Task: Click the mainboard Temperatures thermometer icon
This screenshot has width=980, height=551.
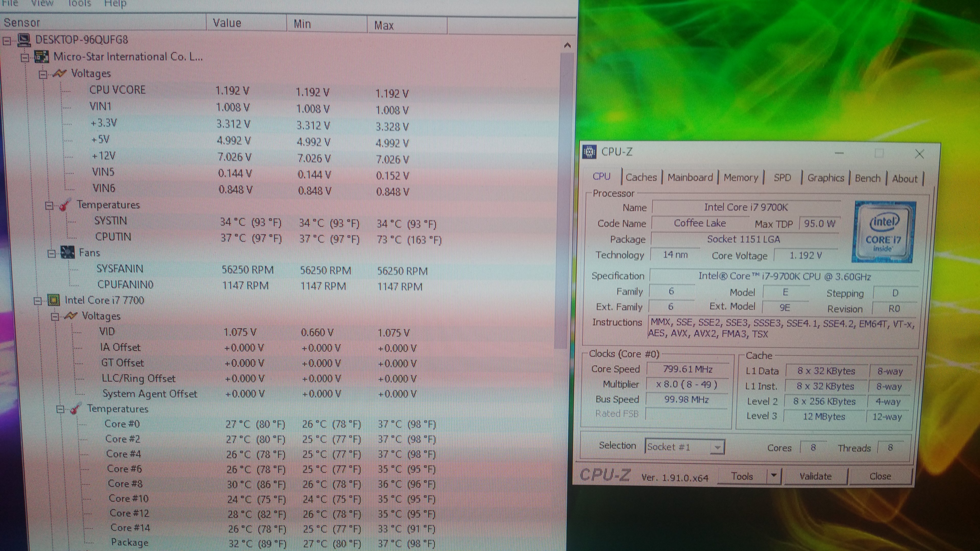Action: tap(65, 205)
